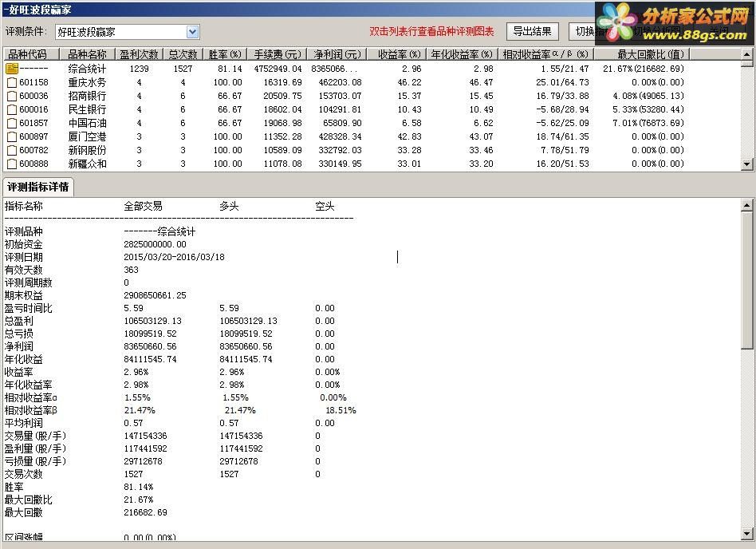Image resolution: width=756 pixels, height=549 pixels.
Task: Sort by the 盈利次数 column header
Action: [x=140, y=54]
